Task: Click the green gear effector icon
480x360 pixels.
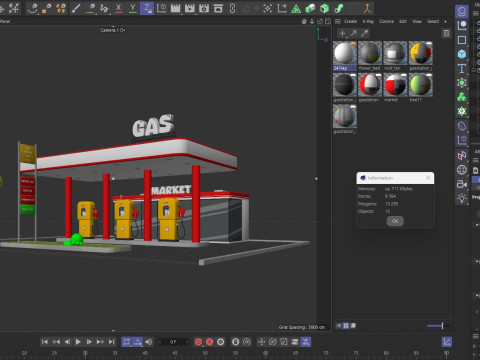Action: coord(462,111)
